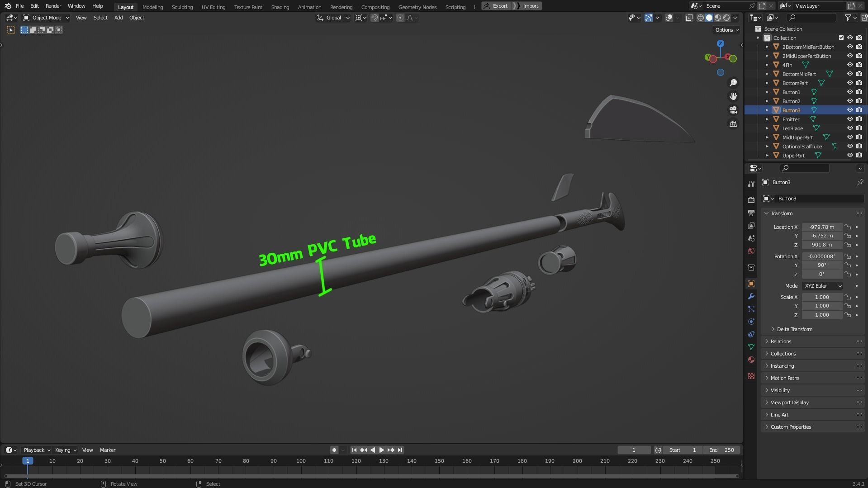Switch to the Sculpting workspace tab
This screenshot has width=868, height=488.
point(182,7)
